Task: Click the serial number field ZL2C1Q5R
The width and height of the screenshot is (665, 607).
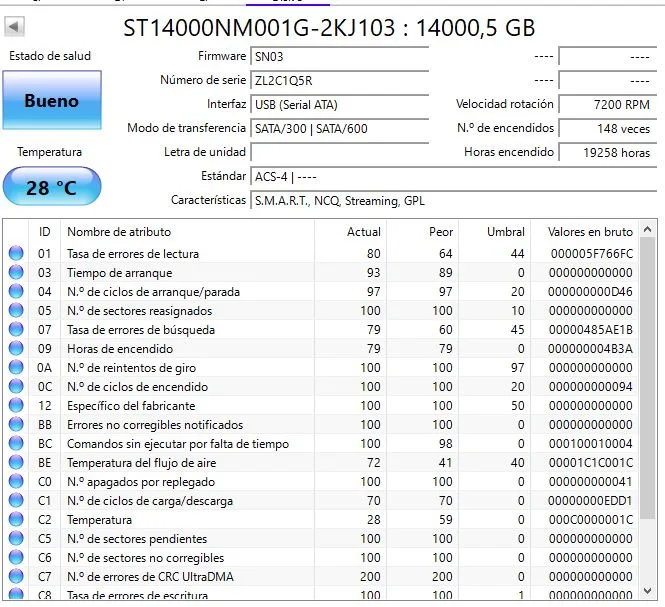Action: (339, 80)
